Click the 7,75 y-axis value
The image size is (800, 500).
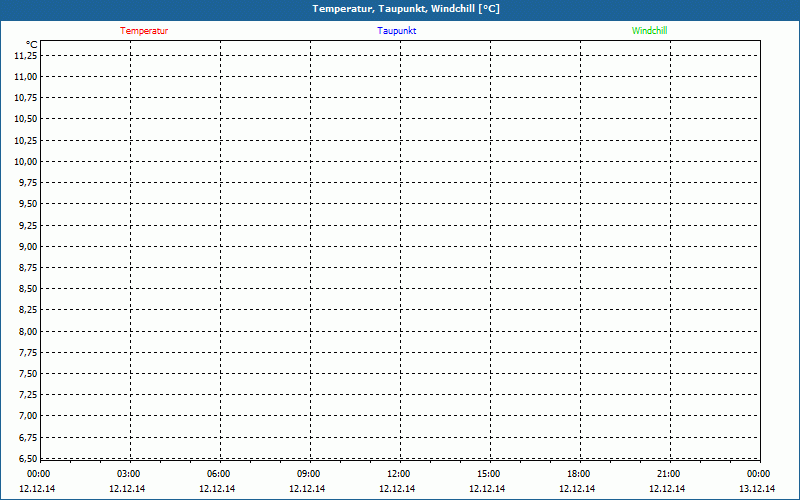pyautogui.click(x=28, y=353)
